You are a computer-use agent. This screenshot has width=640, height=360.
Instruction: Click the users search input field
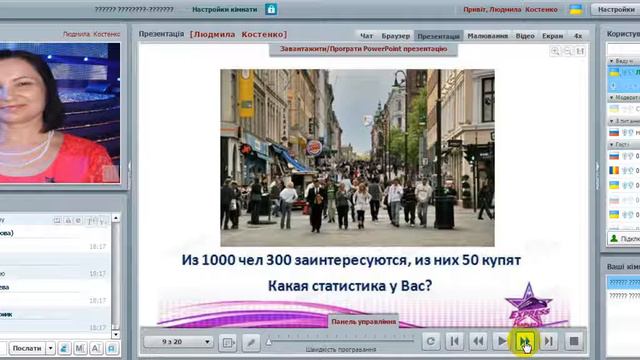[x=624, y=49]
